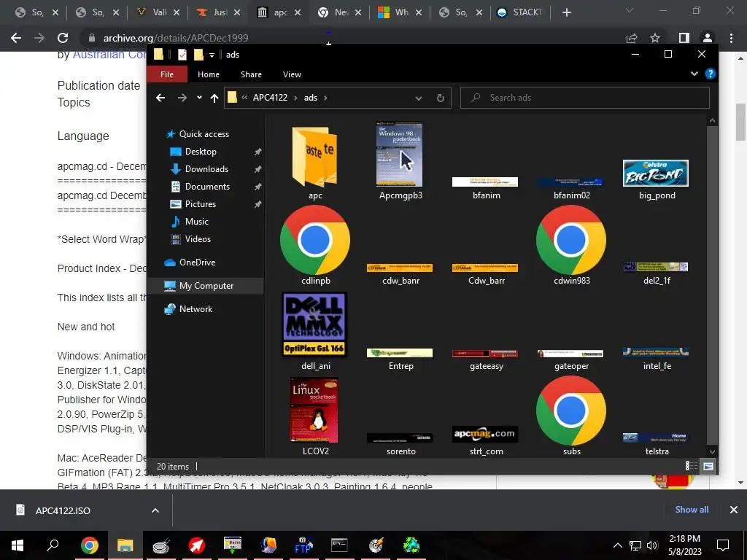Click the Search ads field
Image resolution: width=747 pixels, height=560 pixels.
click(x=584, y=98)
